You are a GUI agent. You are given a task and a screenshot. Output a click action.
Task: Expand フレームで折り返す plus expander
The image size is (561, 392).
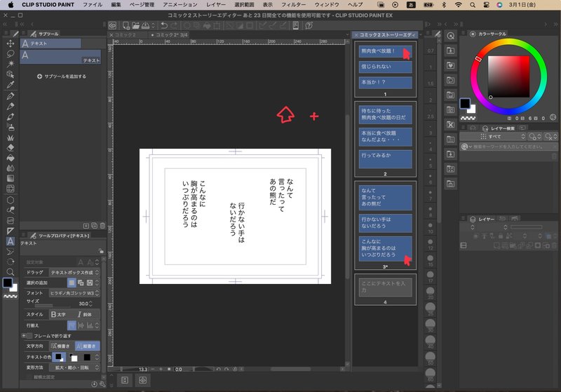pyautogui.click(x=24, y=336)
